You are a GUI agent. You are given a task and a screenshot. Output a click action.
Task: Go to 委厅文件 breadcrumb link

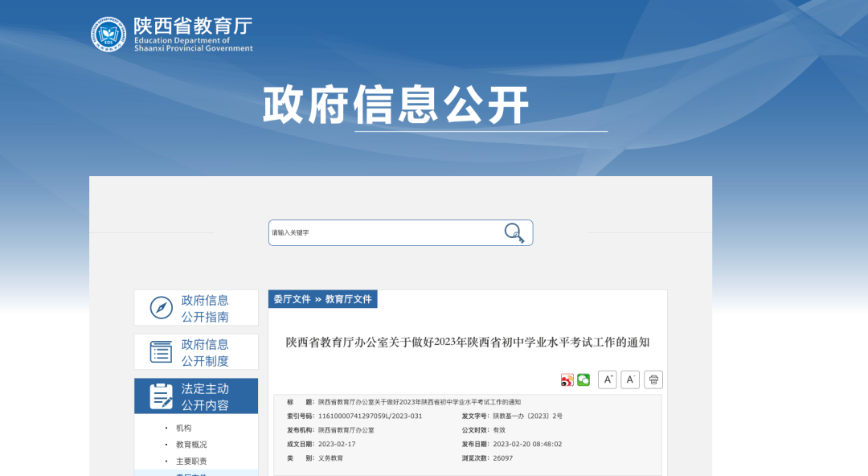[292, 299]
